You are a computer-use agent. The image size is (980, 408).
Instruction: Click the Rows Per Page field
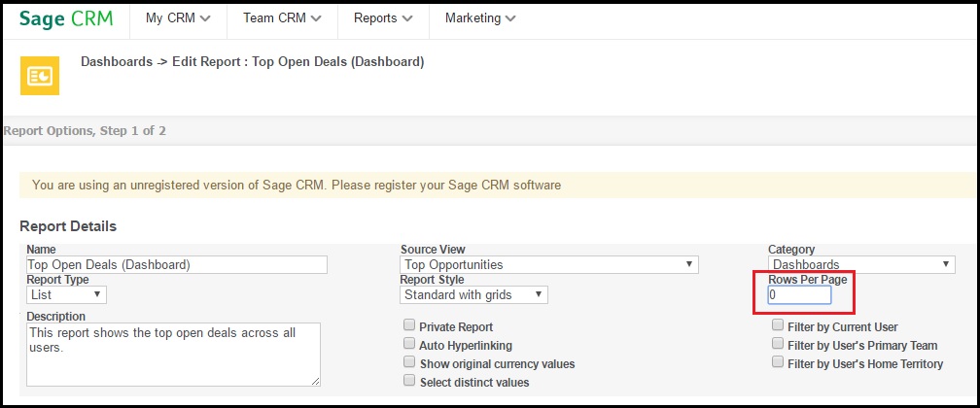pos(799,295)
